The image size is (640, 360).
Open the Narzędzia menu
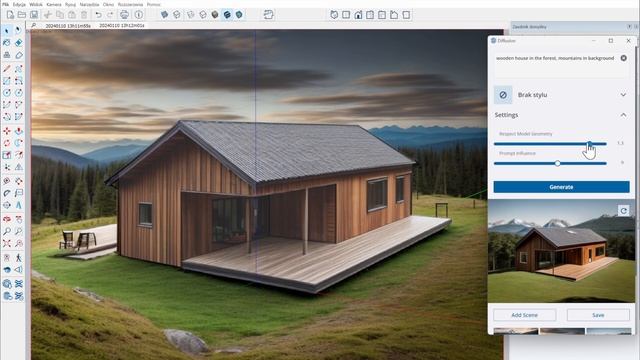89,4
